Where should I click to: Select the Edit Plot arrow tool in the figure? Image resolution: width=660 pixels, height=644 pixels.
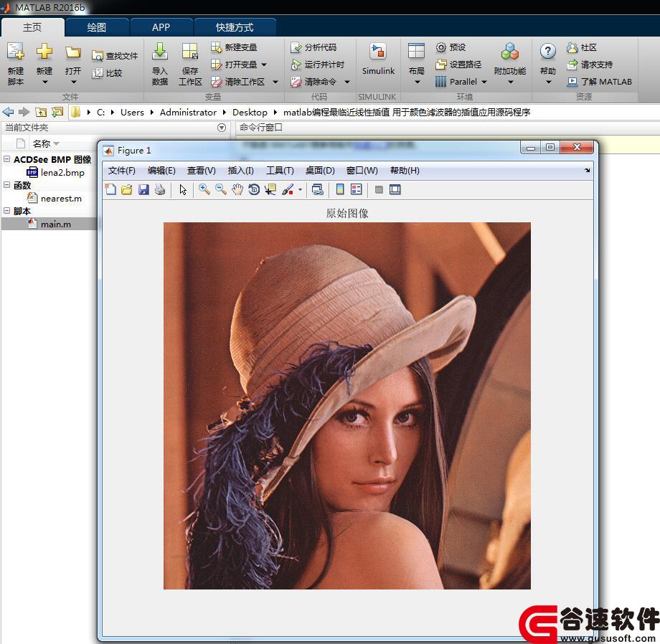click(183, 190)
